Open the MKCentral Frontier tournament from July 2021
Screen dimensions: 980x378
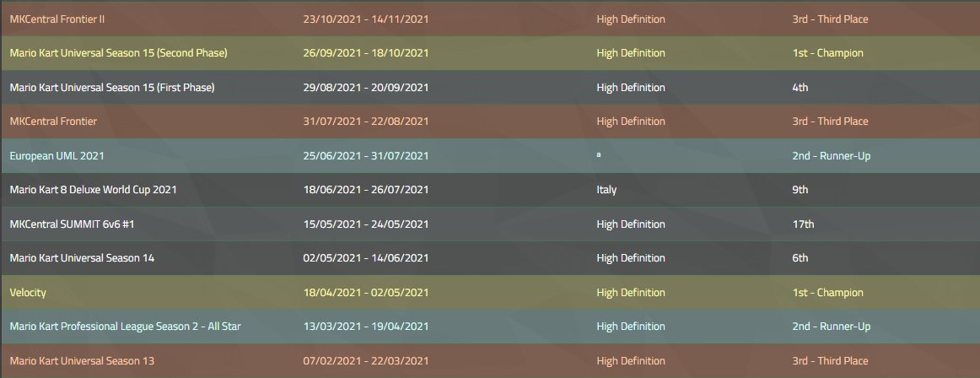click(53, 121)
